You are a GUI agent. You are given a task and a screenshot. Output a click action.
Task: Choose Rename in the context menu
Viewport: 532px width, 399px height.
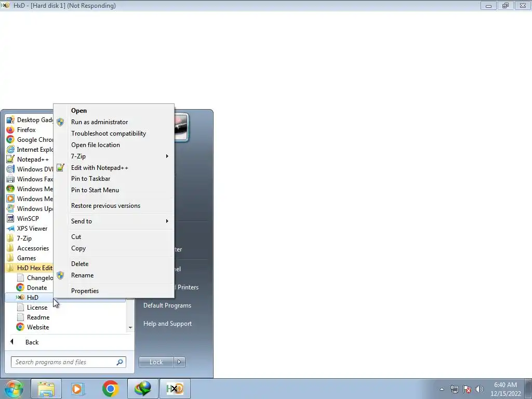tap(114, 275)
